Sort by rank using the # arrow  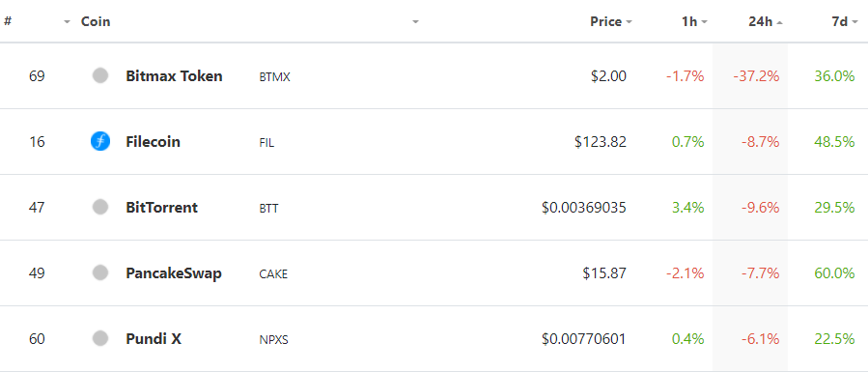67,22
